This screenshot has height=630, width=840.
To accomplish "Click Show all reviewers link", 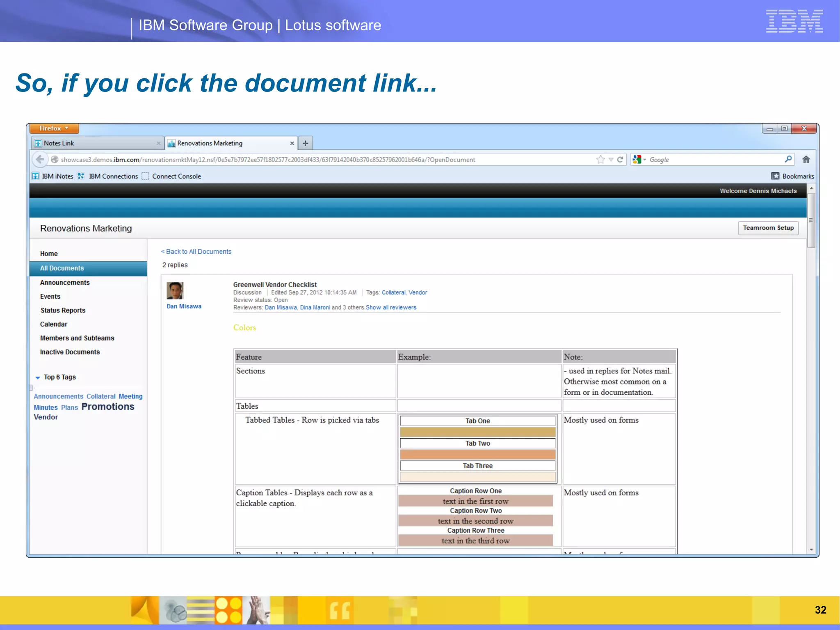I will (x=391, y=307).
